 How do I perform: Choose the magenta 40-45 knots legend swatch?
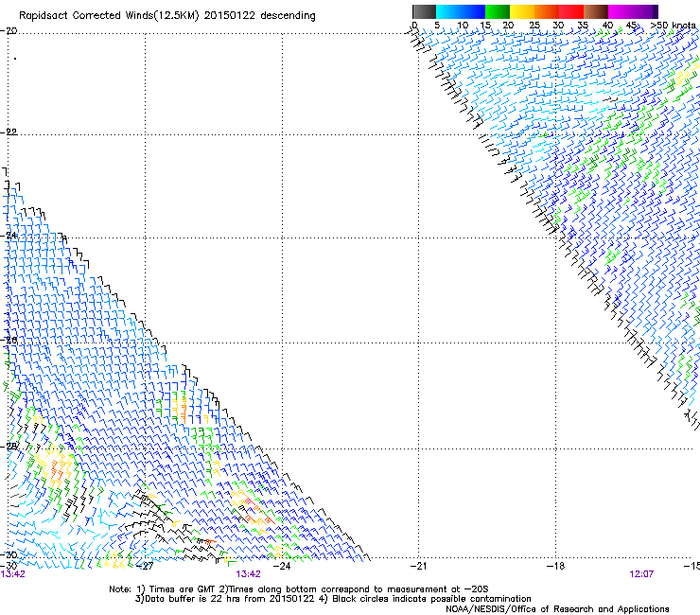(x=621, y=11)
